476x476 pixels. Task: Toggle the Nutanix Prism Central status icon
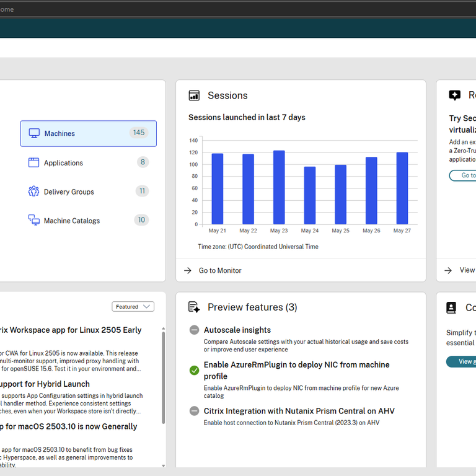pos(194,411)
